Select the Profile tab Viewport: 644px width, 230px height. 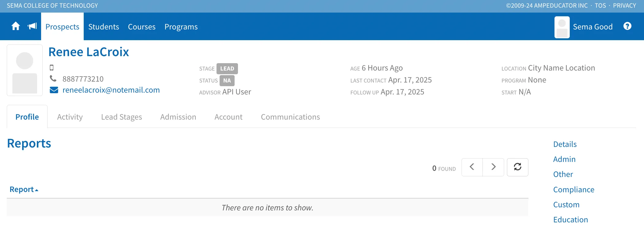click(27, 117)
